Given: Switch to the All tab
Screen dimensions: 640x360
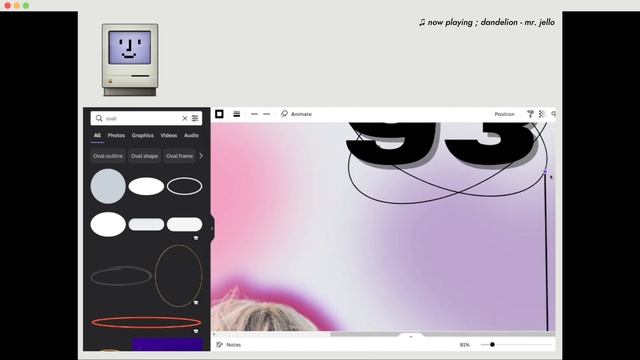Looking at the screenshot, I should (97, 136).
